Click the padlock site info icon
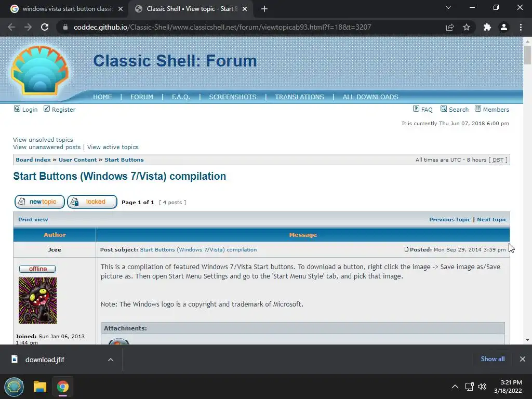 point(65,27)
